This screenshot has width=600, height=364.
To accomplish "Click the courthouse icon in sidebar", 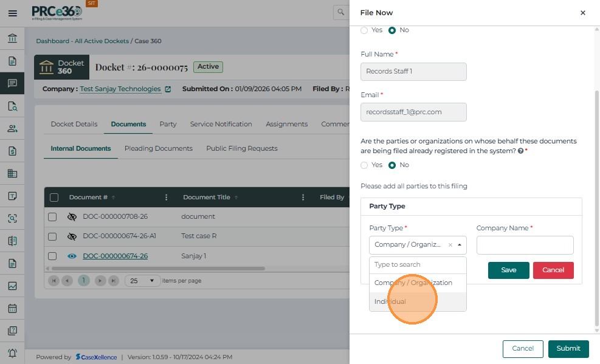I will [x=12, y=39].
